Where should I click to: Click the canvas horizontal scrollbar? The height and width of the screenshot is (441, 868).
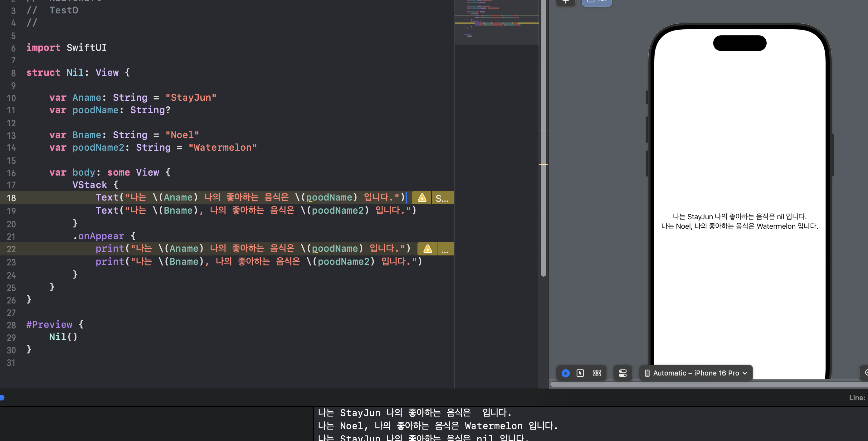tap(708, 384)
